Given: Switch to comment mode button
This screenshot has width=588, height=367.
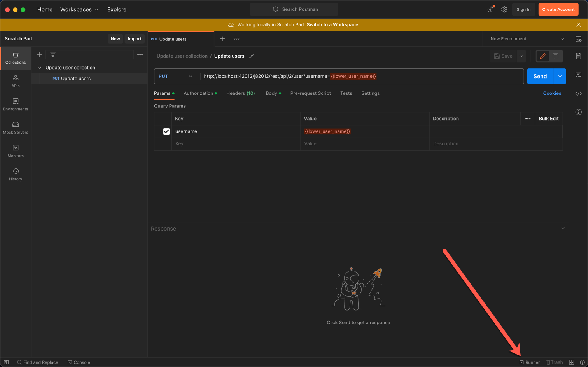Looking at the screenshot, I should click(556, 56).
